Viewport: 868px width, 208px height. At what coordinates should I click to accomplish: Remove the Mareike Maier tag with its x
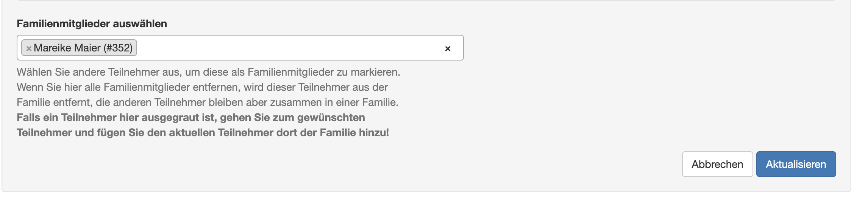(29, 48)
